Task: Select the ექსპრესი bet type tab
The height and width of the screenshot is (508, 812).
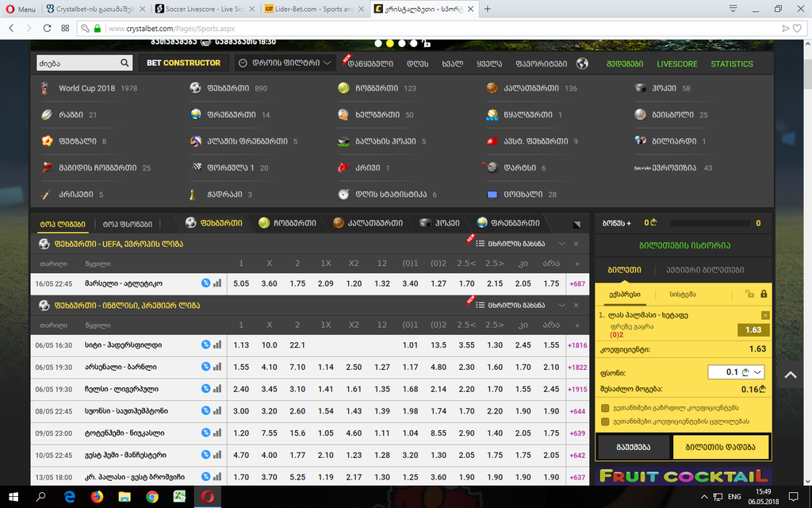Action: (625, 294)
